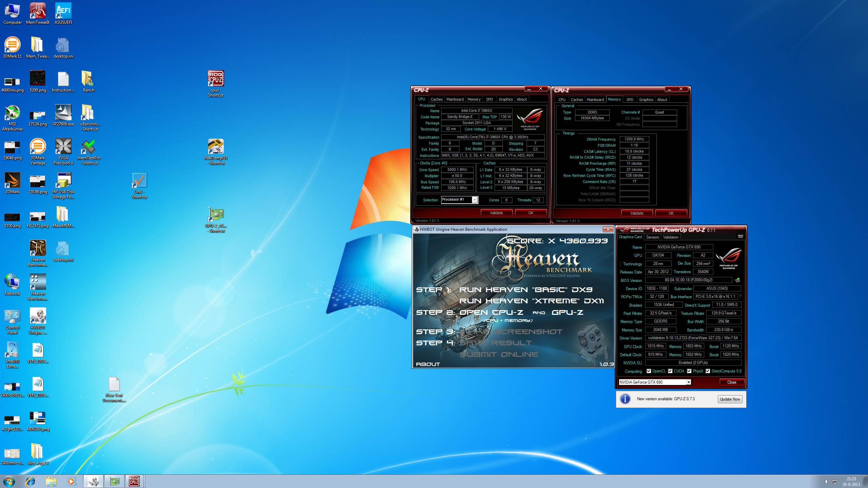Image resolution: width=868 pixels, height=488 pixels.
Task: Open the NVIDIA GeForce GTX 690 dropdown
Action: tap(688, 382)
